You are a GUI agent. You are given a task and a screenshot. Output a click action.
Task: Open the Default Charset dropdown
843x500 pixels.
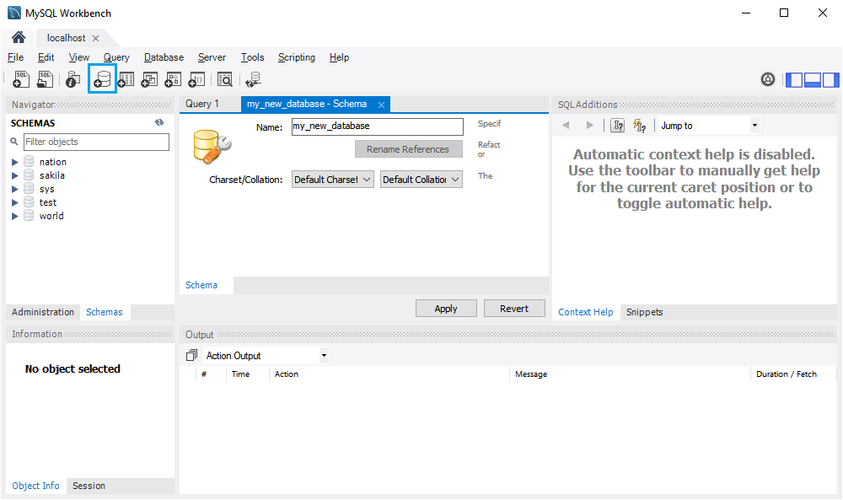click(332, 180)
